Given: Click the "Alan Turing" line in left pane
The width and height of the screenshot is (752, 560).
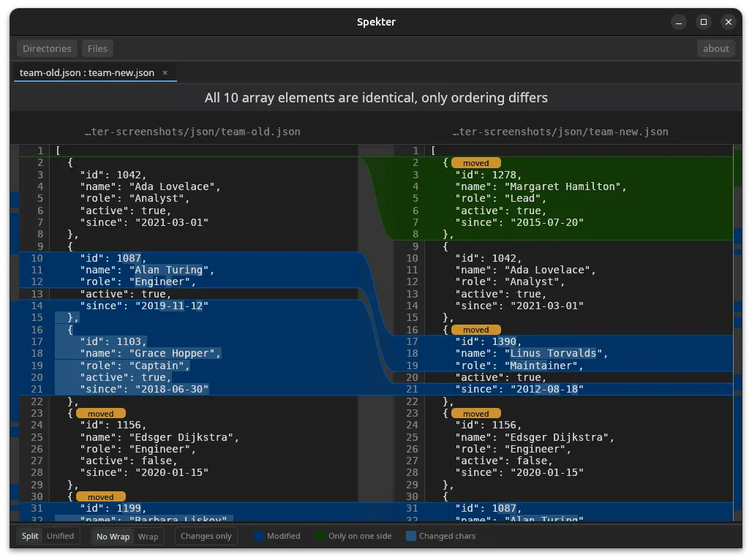Looking at the screenshot, I should coord(147,270).
